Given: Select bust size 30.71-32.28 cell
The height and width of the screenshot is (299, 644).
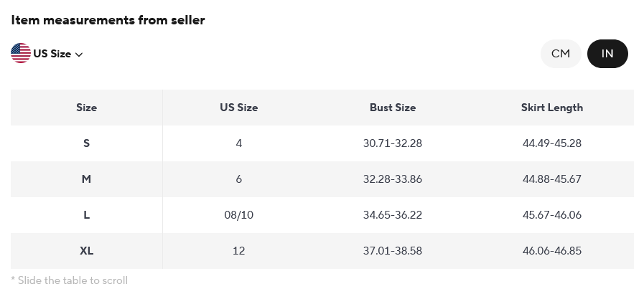Looking at the screenshot, I should tap(393, 143).
